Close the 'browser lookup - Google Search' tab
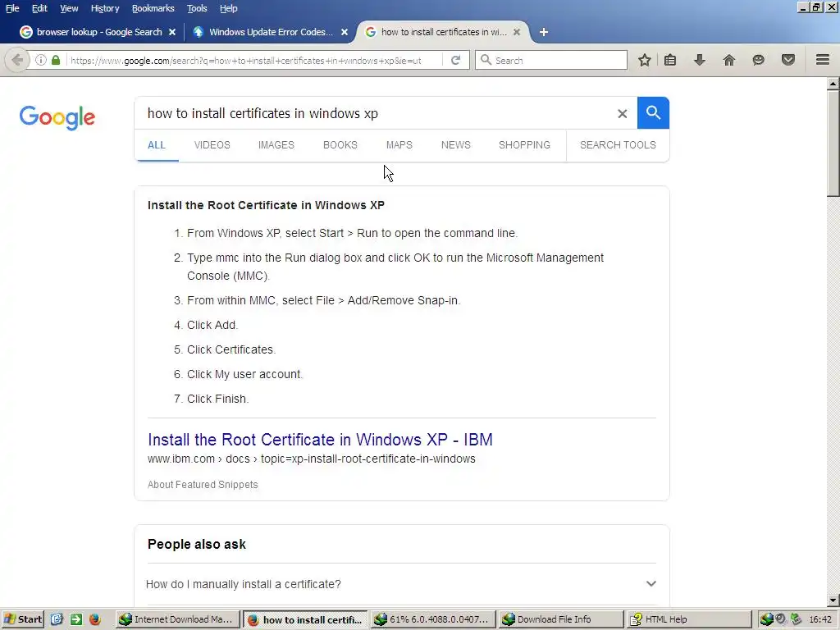Screen dimensions: 840x630 pyautogui.click(x=172, y=32)
